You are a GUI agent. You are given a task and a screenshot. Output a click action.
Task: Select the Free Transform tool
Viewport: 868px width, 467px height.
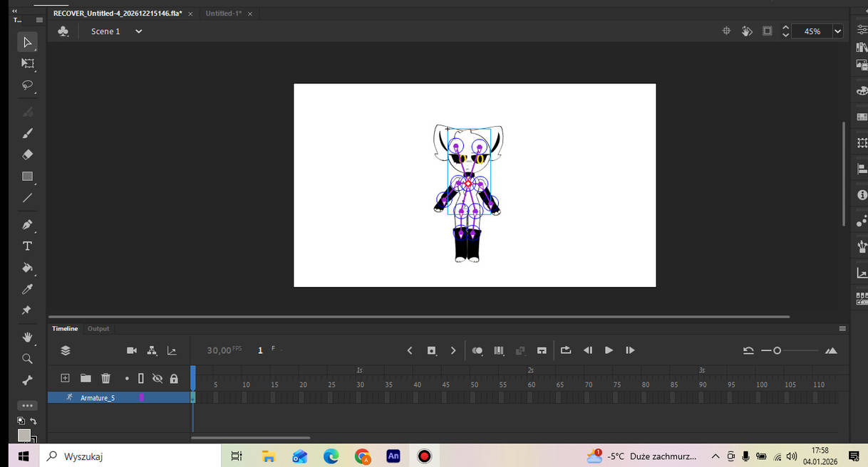[27, 63]
